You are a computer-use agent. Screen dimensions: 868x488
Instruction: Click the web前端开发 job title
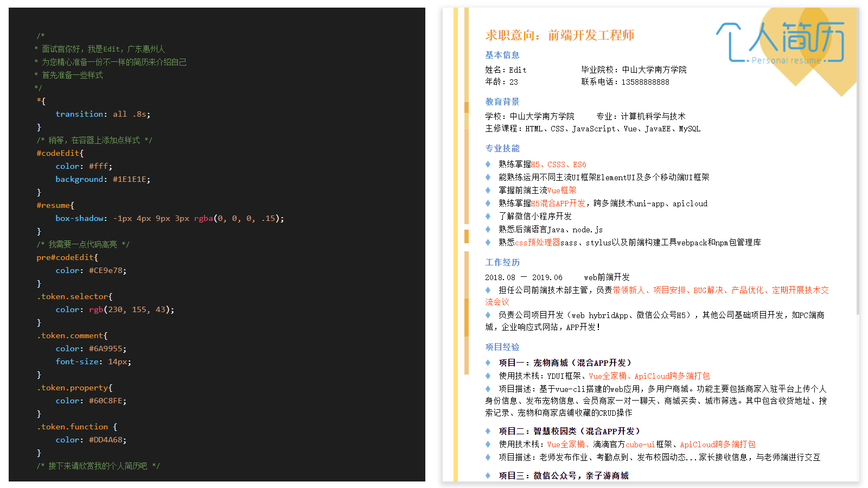(x=607, y=277)
